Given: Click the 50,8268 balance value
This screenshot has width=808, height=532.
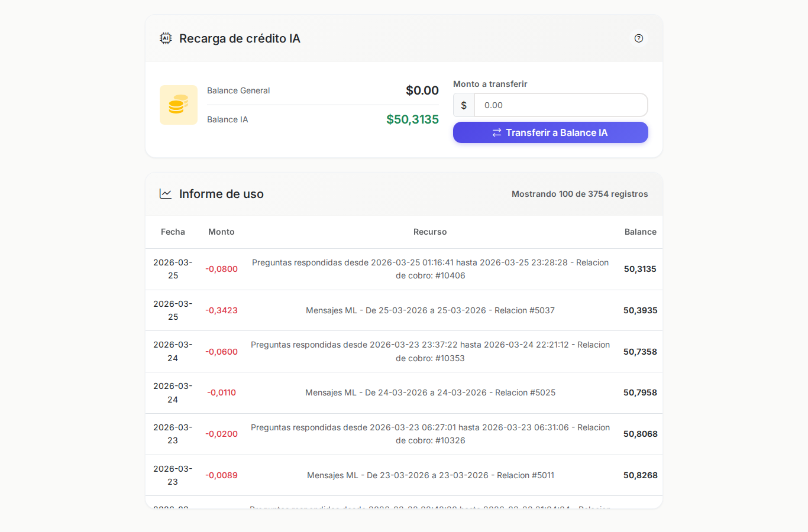Looking at the screenshot, I should point(640,475).
